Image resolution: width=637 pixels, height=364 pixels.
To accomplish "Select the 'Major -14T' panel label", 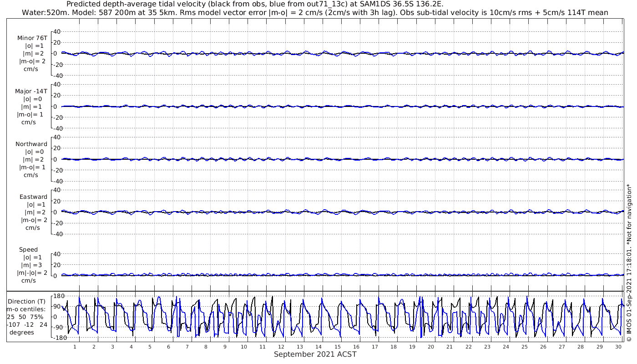I will tap(31, 91).
